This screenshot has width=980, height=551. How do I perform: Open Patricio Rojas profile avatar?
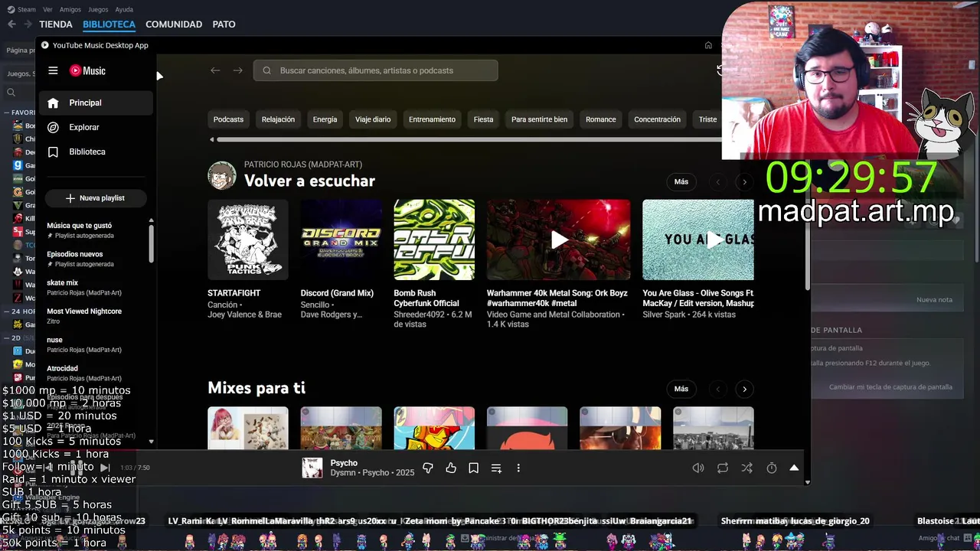[x=222, y=175]
